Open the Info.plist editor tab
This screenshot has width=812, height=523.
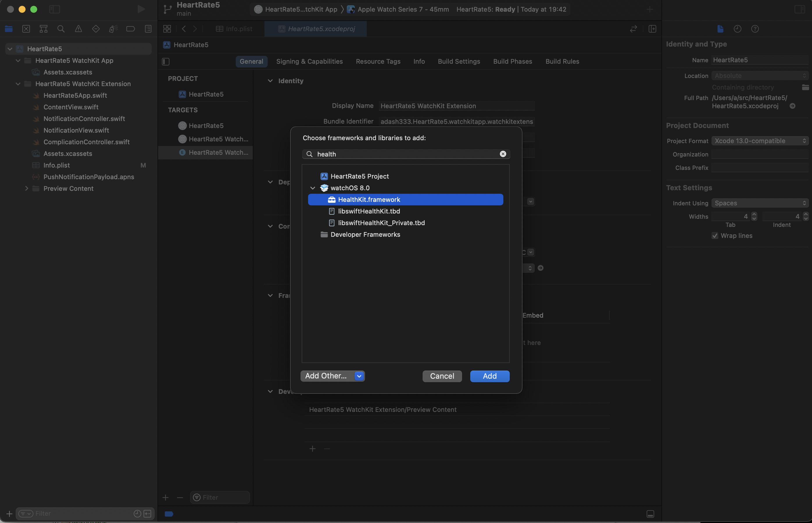[234, 29]
